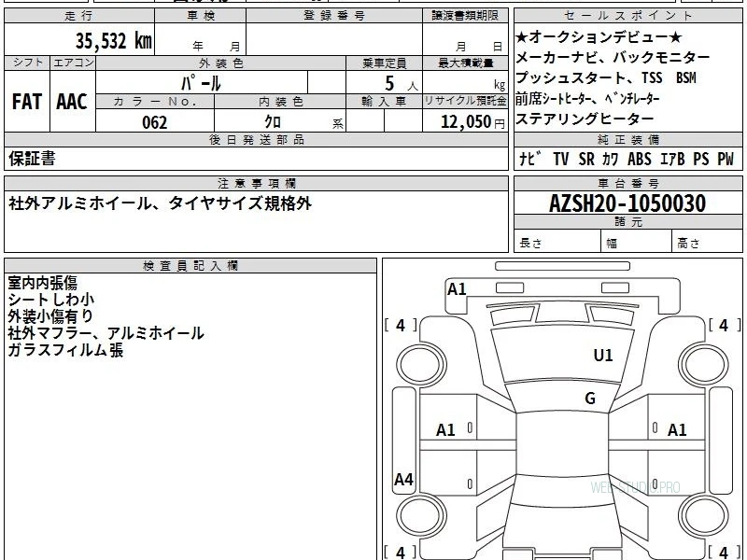The image size is (747, 560).
Task: Click the 後日発送部品 header
Action: click(x=256, y=139)
